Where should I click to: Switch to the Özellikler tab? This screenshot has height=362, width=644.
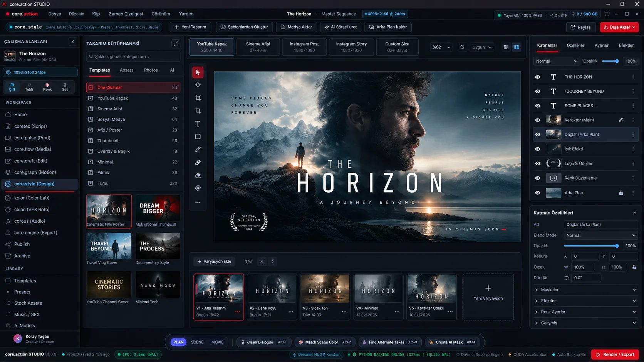575,45
